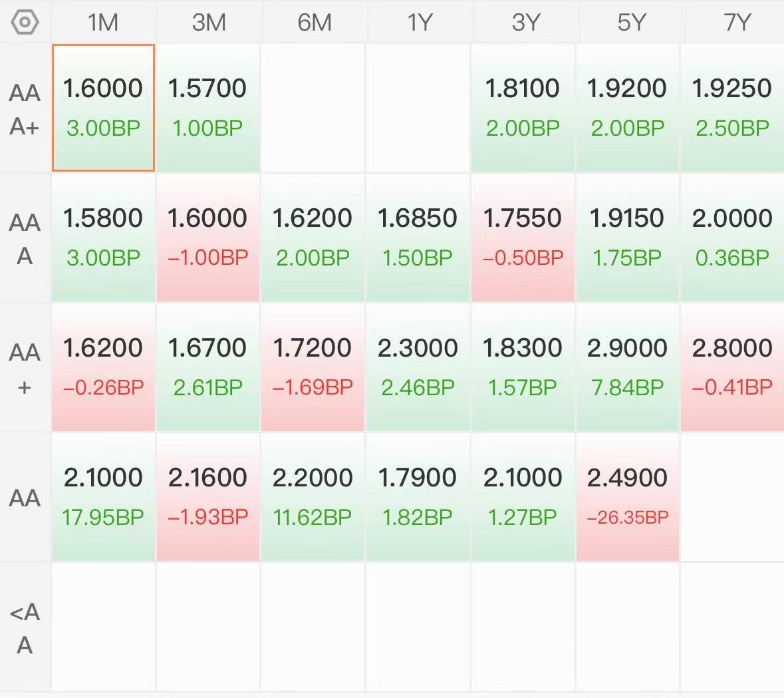Click the AAA+ row label
Viewport: 784px width, 698px height.
pyautogui.click(x=25, y=109)
